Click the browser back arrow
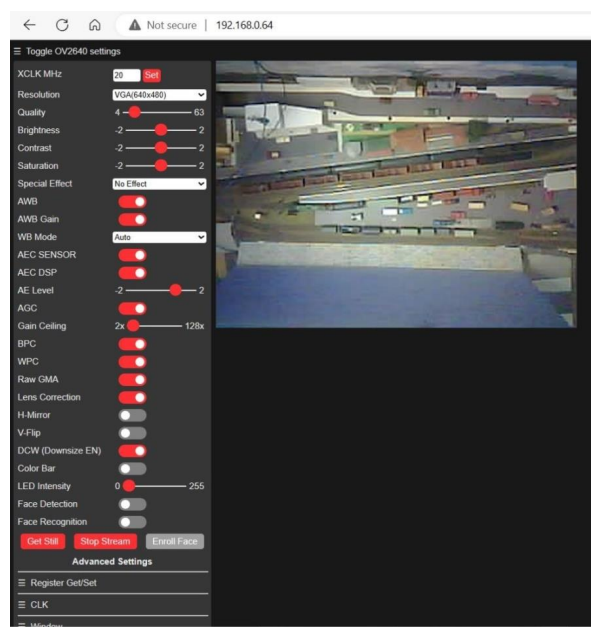This screenshot has height=627, width=591. pyautogui.click(x=30, y=25)
